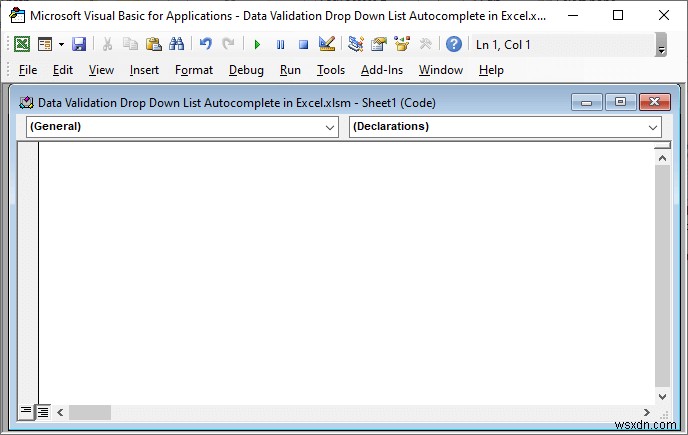Open Find with the binoculars icon
Screen dimensions: 688x435
coord(176,44)
